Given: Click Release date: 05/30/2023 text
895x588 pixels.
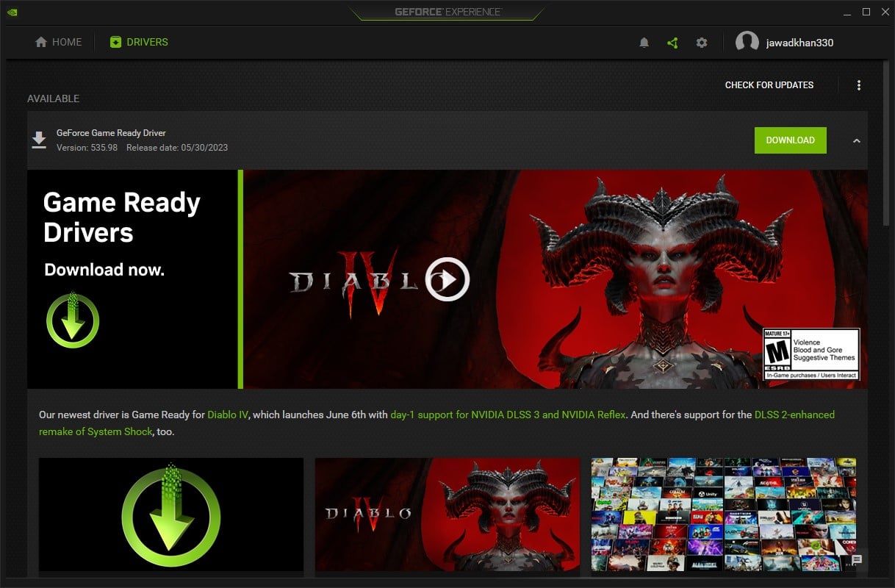Looking at the screenshot, I should [x=177, y=148].
